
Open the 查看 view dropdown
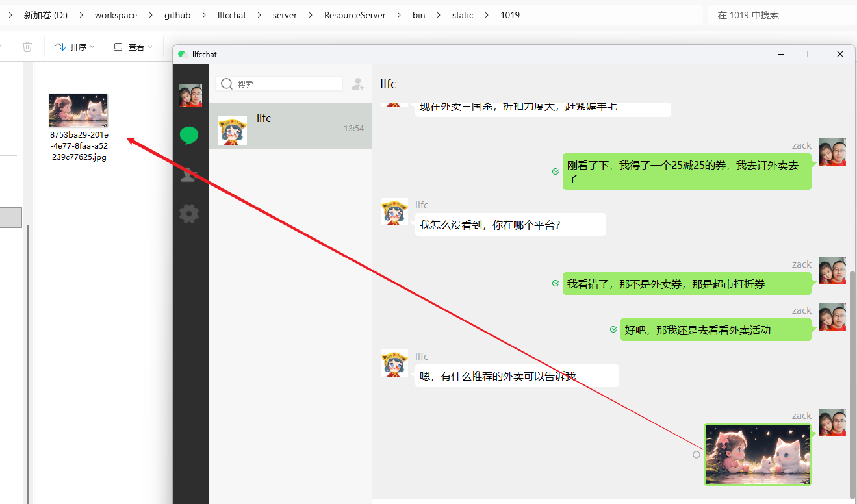pos(133,47)
